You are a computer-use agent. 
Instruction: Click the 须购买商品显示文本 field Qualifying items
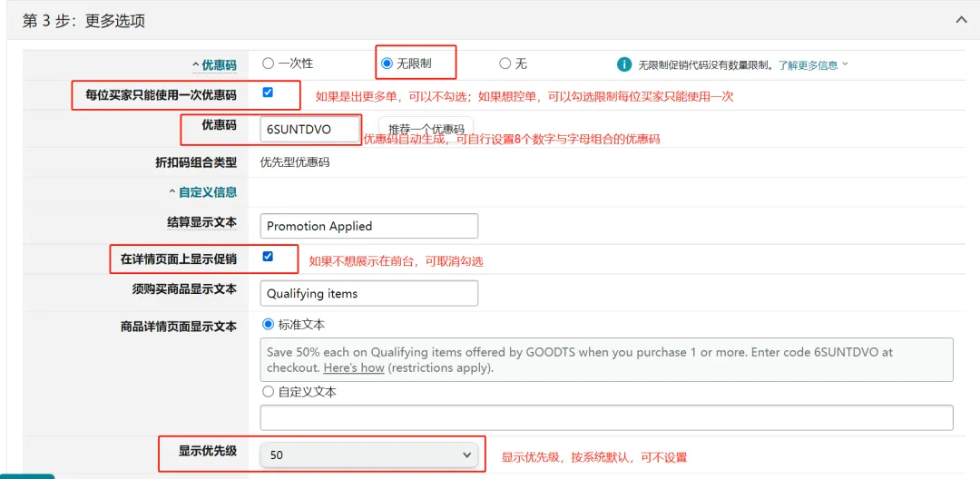pyautogui.click(x=368, y=293)
